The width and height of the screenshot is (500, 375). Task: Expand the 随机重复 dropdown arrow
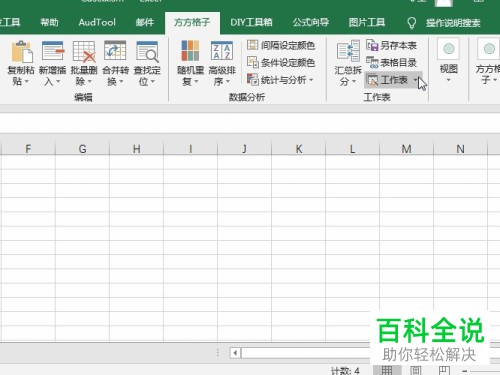pos(196,81)
